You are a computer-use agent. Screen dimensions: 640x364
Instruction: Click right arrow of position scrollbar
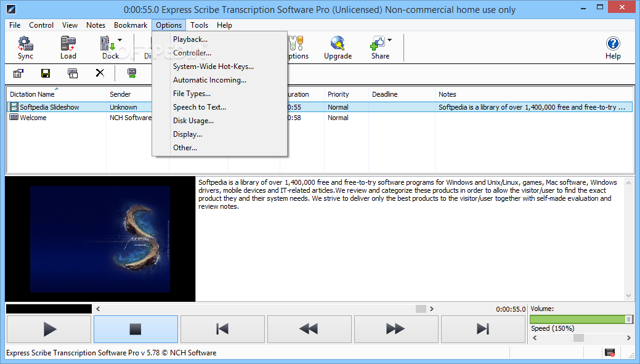click(x=432, y=309)
